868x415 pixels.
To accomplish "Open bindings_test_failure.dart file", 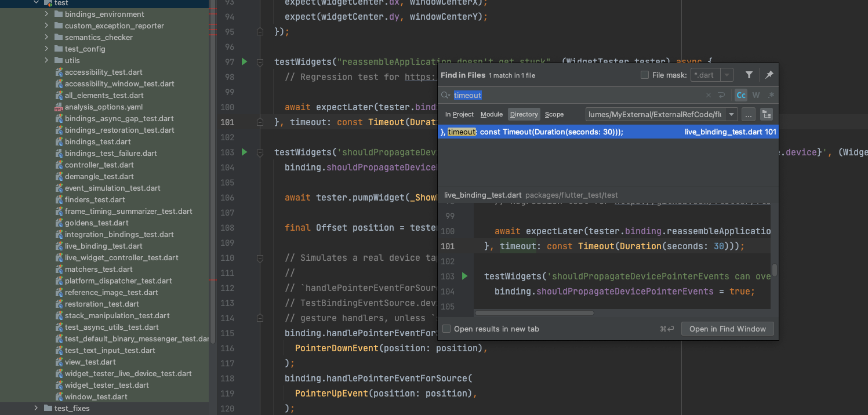I will pos(111,153).
